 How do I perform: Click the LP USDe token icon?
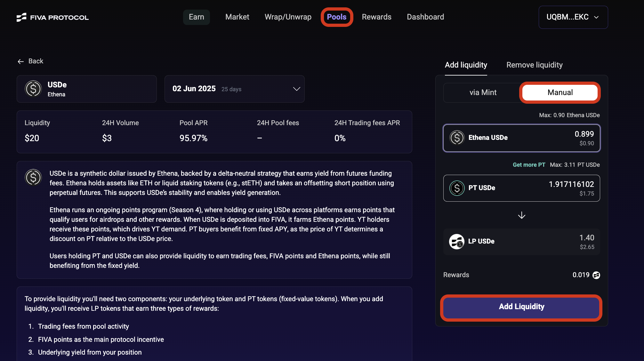pos(456,242)
